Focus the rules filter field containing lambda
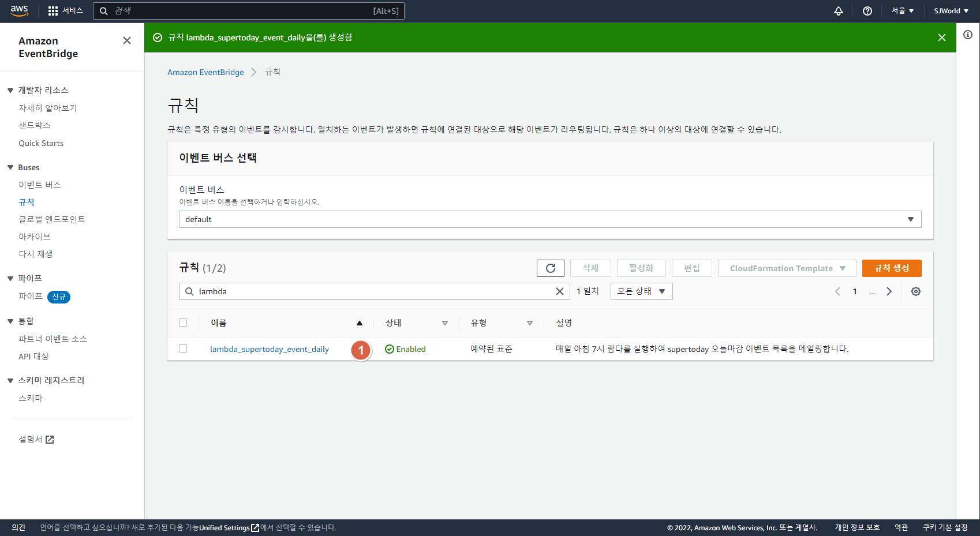 375,291
